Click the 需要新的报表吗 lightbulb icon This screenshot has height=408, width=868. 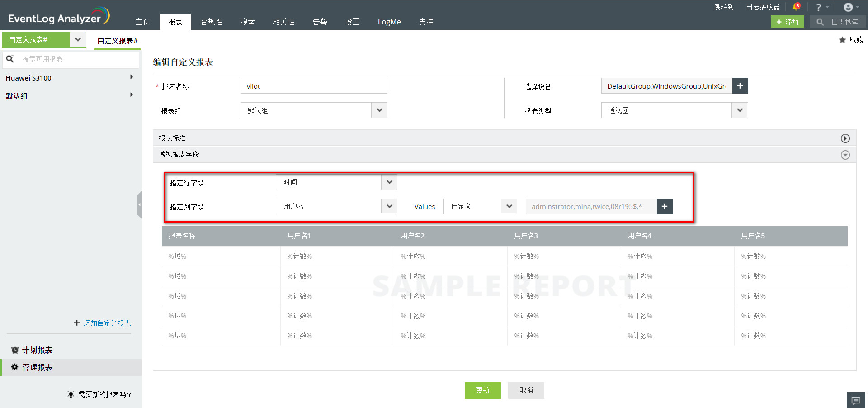71,394
